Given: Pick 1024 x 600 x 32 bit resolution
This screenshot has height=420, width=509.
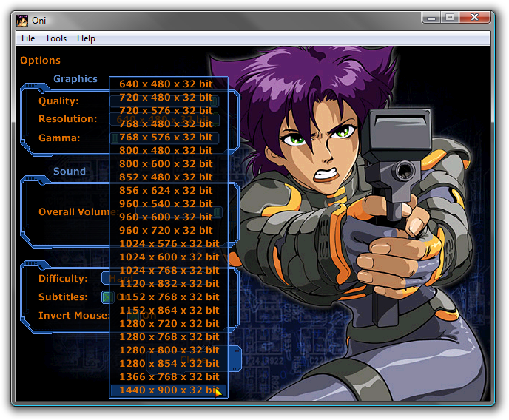Looking at the screenshot, I should 169,257.
